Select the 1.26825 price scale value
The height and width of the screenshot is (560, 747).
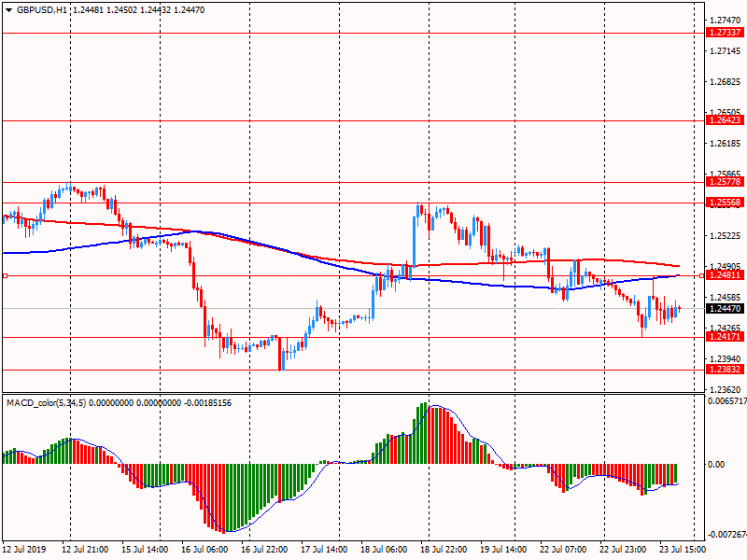[x=726, y=82]
